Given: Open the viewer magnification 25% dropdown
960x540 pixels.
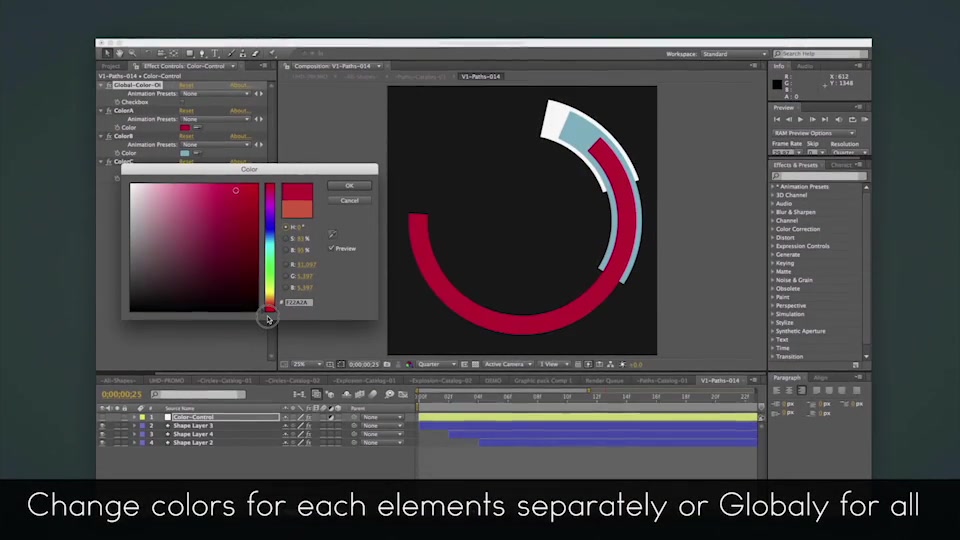Looking at the screenshot, I should pyautogui.click(x=307, y=364).
